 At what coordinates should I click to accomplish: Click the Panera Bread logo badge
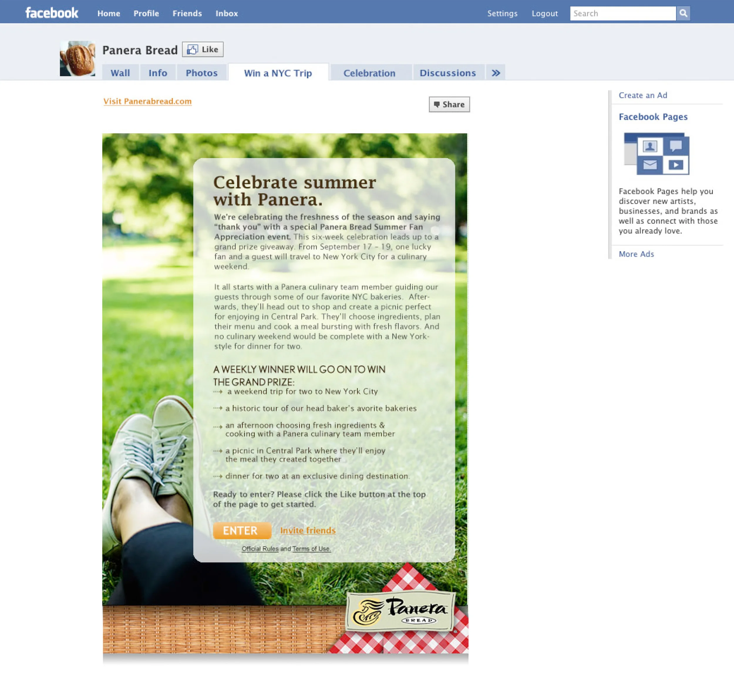click(x=400, y=611)
